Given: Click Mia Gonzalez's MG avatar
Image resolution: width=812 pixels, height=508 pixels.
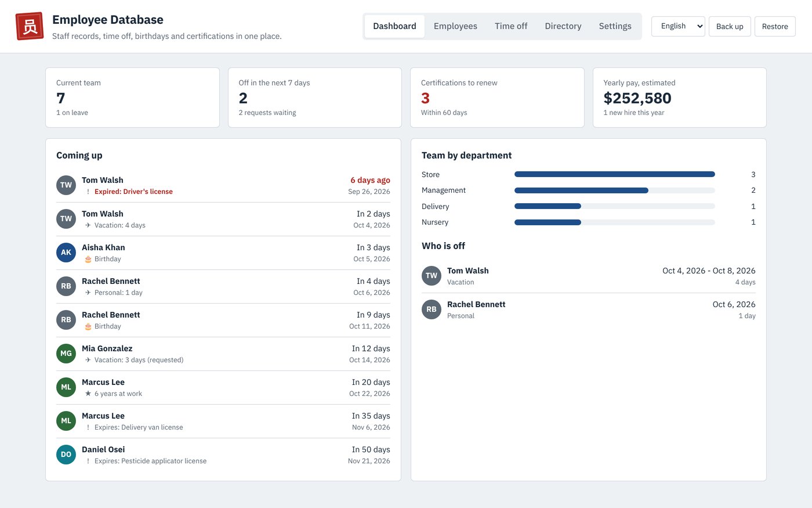Looking at the screenshot, I should pyautogui.click(x=66, y=354).
